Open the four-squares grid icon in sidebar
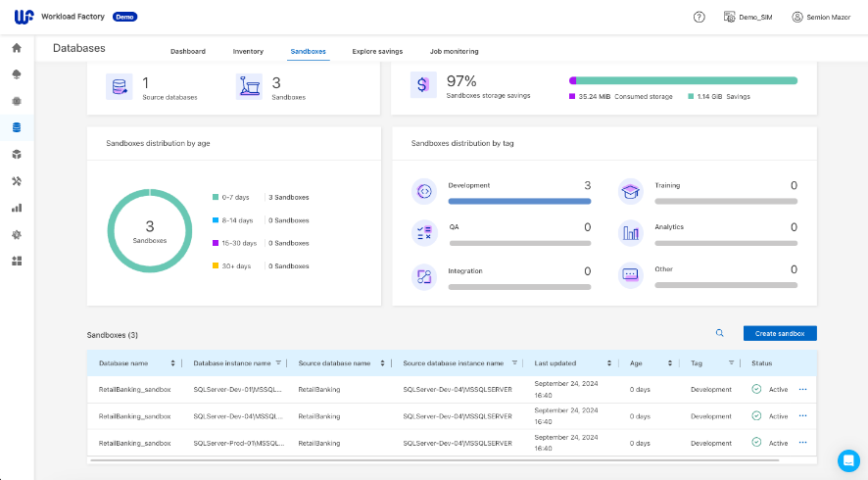 point(17,261)
